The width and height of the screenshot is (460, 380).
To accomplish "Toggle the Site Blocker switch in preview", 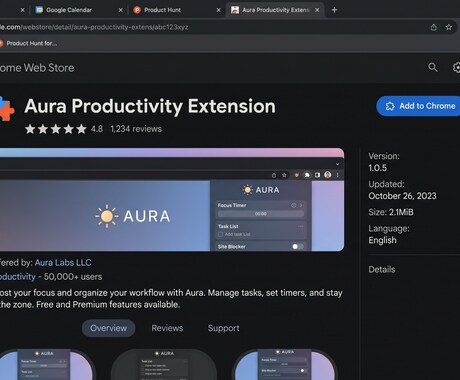I will pos(298,247).
